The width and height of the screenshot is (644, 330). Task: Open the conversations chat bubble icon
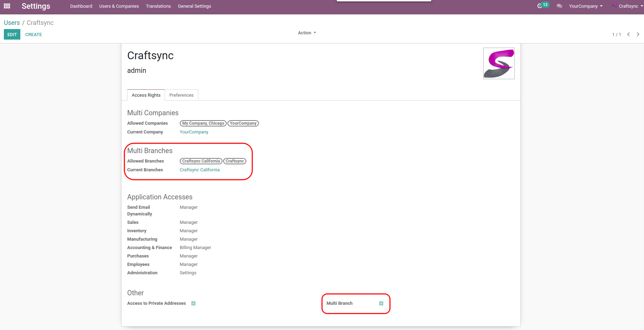pos(559,6)
